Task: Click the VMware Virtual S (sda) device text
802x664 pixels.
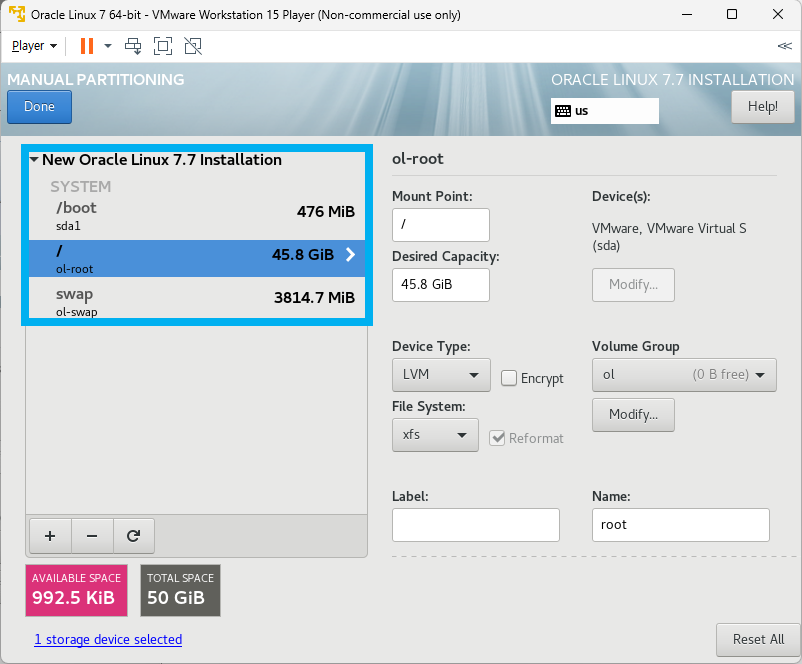Action: coord(669,237)
